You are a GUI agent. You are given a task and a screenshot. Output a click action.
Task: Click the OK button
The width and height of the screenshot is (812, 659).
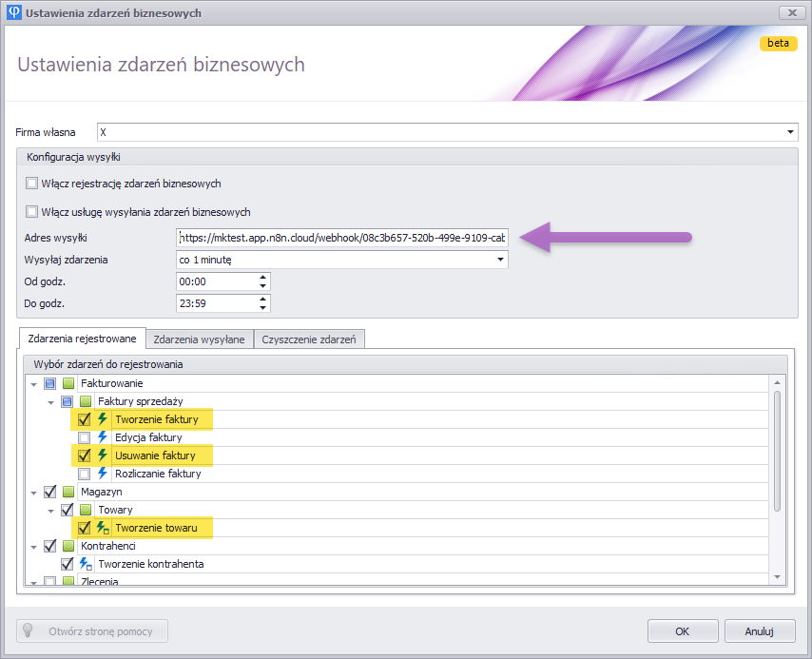click(683, 630)
